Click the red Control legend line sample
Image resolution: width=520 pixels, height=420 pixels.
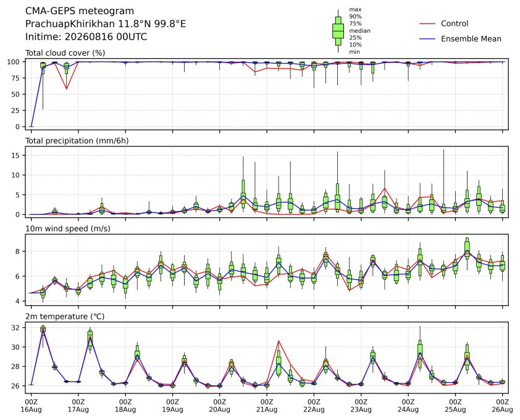point(427,24)
